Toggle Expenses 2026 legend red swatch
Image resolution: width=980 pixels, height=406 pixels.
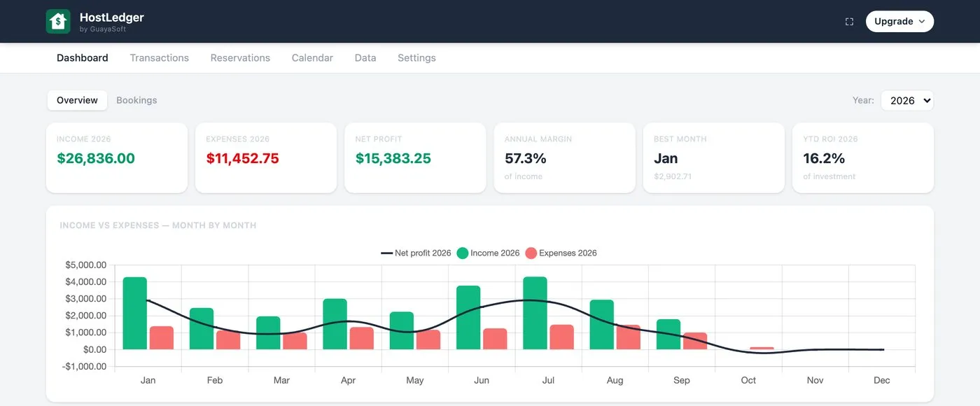[x=531, y=253]
